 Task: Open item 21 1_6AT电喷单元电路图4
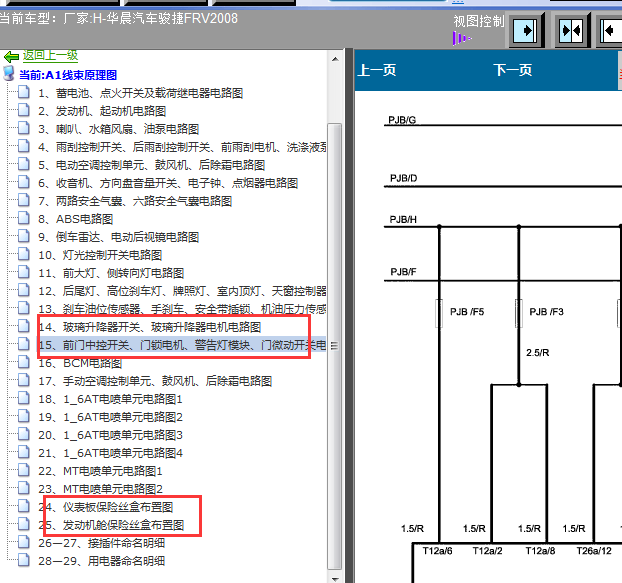(110, 453)
